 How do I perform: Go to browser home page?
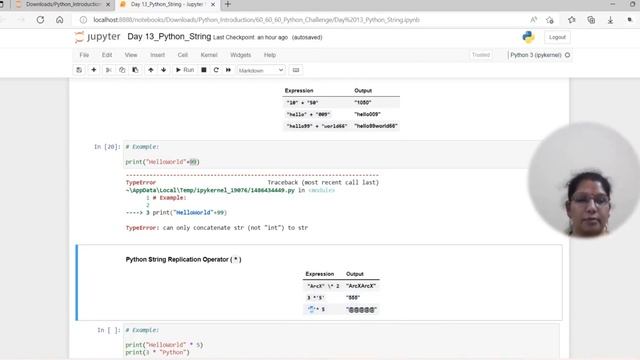pos(60,20)
